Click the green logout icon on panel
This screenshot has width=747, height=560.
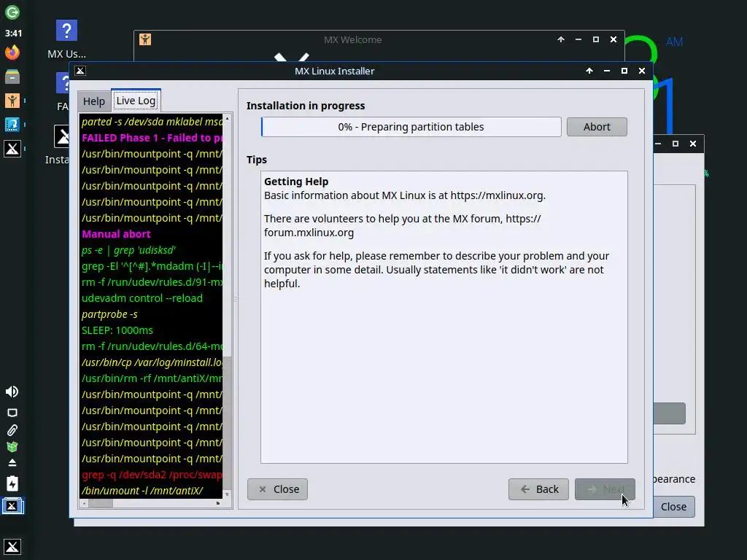[x=12, y=12]
